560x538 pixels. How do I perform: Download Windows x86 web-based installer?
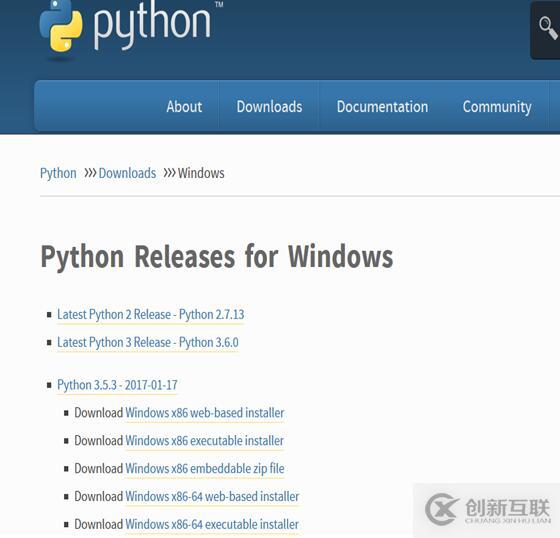205,413
